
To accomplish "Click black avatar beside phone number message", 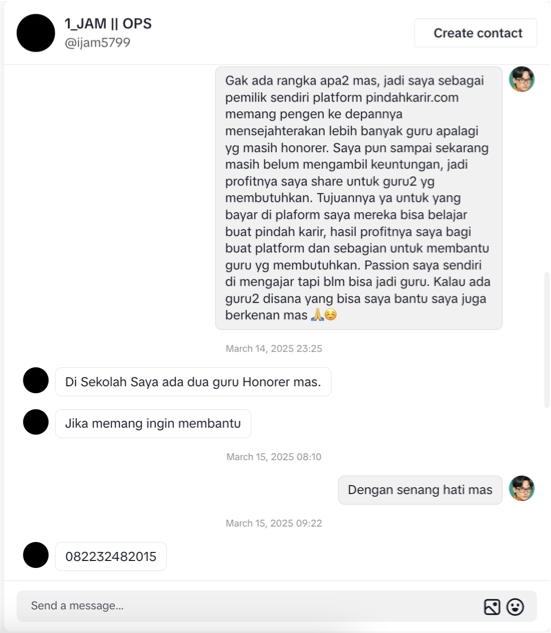I will coord(36,555).
